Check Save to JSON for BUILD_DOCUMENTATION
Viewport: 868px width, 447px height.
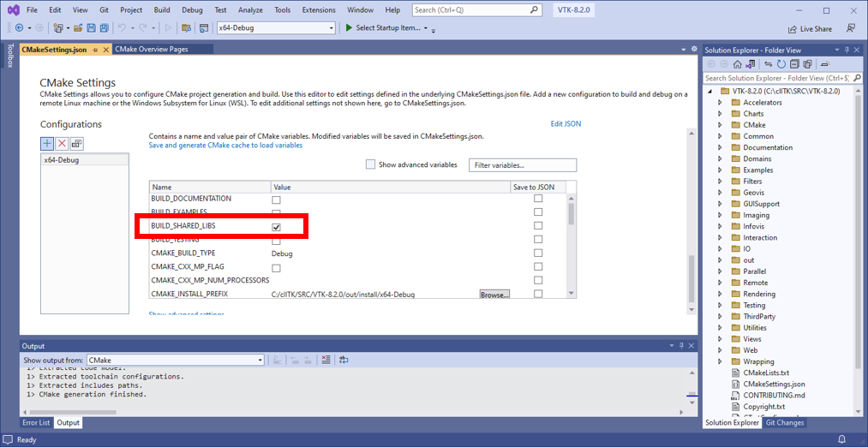(x=537, y=199)
